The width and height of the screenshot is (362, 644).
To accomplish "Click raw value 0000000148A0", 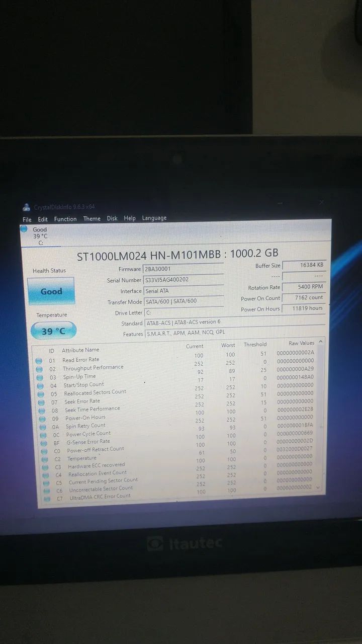I will click(295, 377).
